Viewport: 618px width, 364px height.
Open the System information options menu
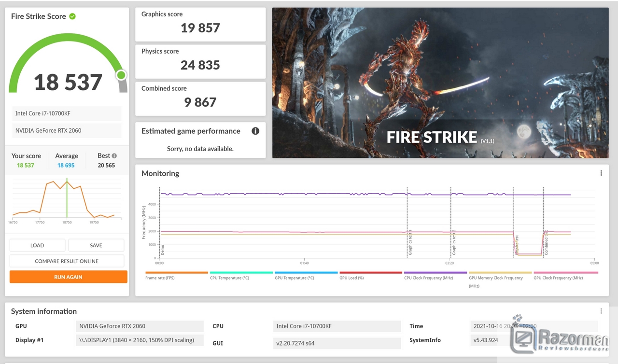601,311
